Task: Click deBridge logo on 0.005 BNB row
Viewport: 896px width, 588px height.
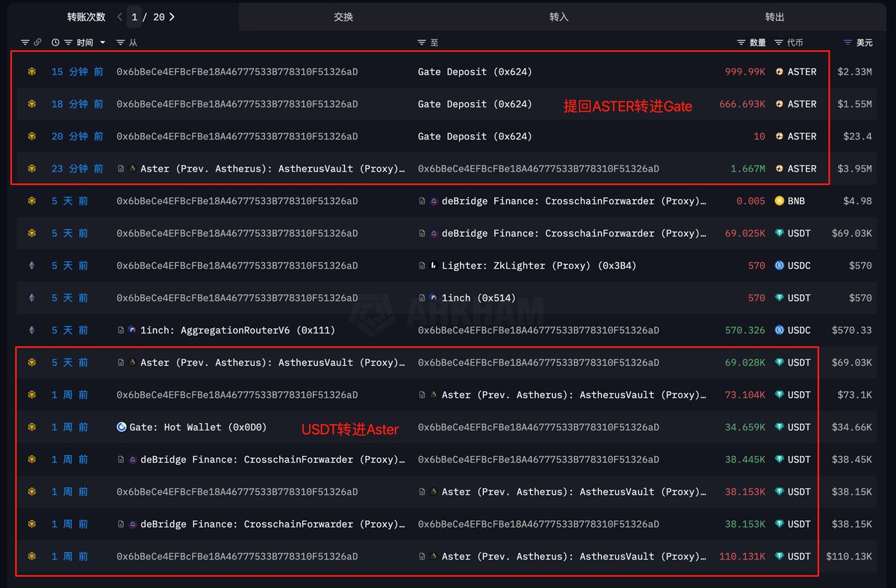Action: [x=434, y=201]
